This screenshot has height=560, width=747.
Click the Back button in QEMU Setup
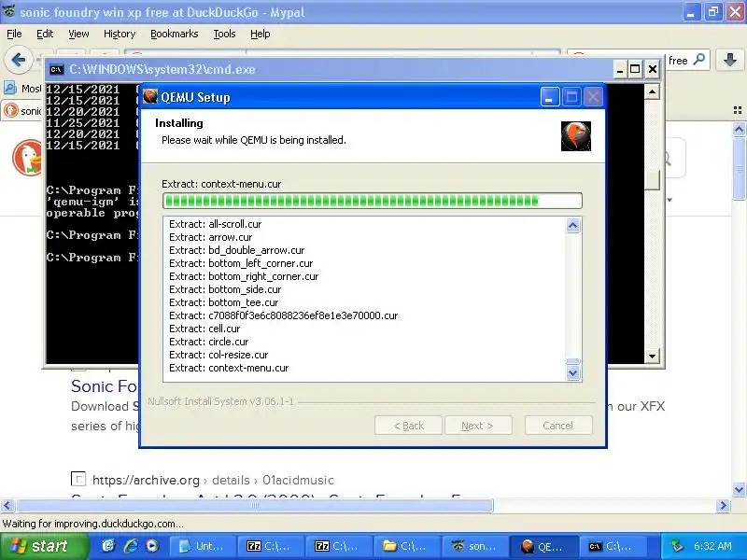pyautogui.click(x=408, y=426)
